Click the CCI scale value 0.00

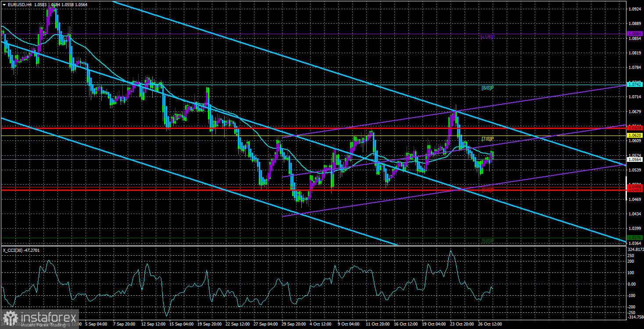tap(632, 284)
